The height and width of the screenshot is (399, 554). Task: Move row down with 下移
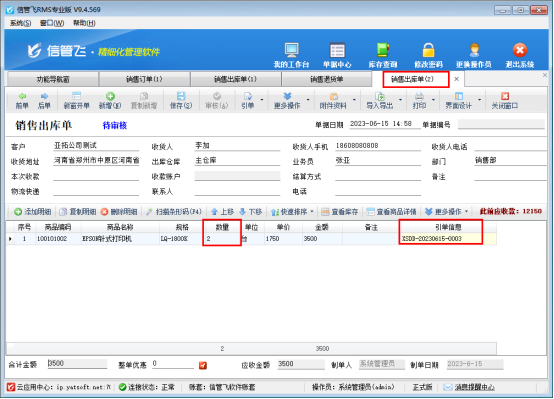click(x=251, y=212)
